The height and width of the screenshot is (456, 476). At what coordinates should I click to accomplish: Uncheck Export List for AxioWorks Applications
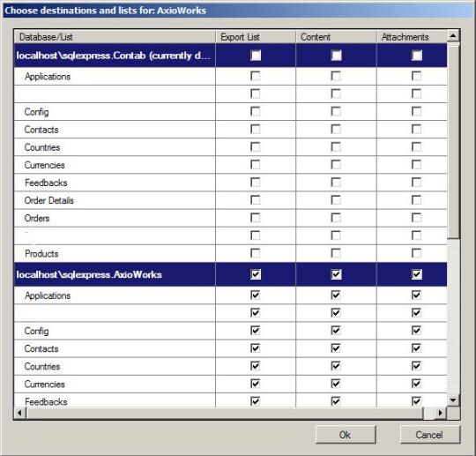256,295
